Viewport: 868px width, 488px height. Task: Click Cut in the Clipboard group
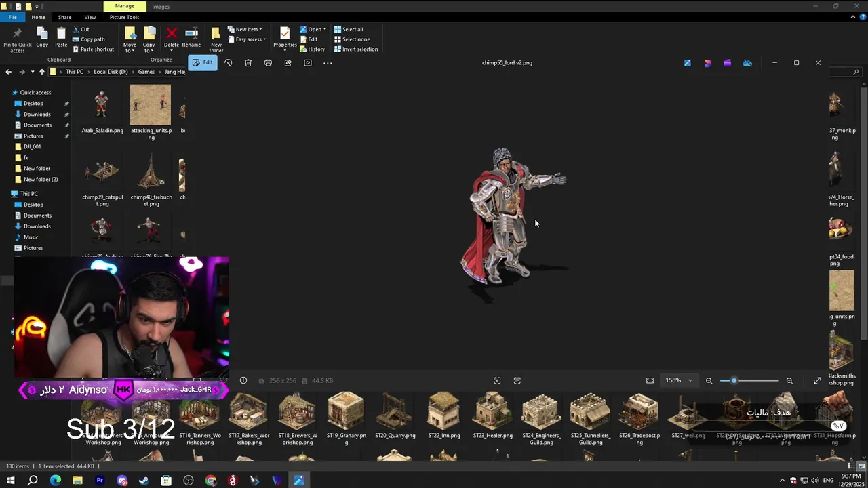[x=80, y=29]
